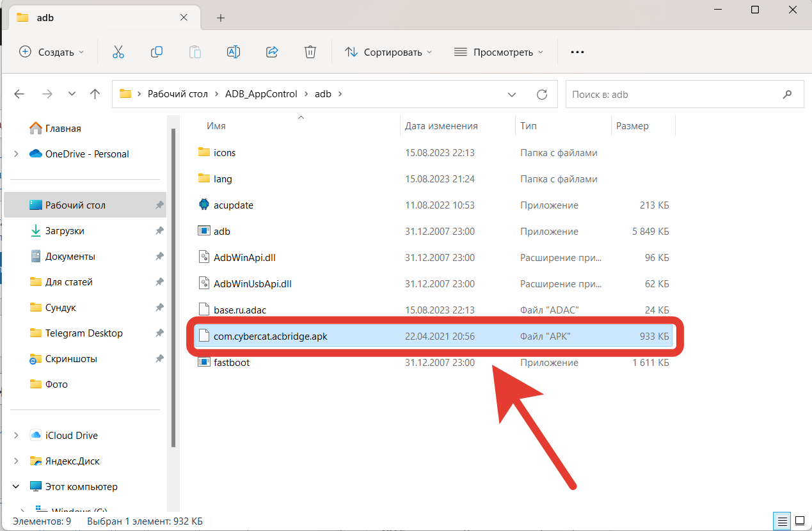Expand Яндекс.Диск tree node

click(17, 461)
